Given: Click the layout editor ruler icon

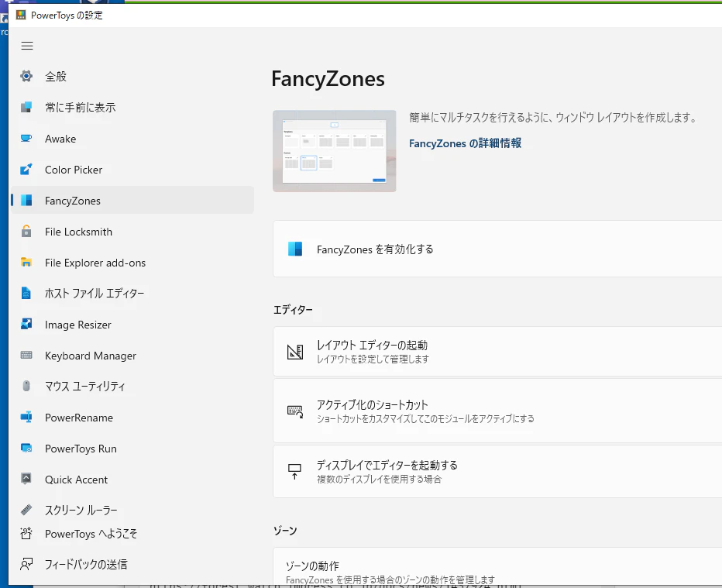Looking at the screenshot, I should coord(294,352).
